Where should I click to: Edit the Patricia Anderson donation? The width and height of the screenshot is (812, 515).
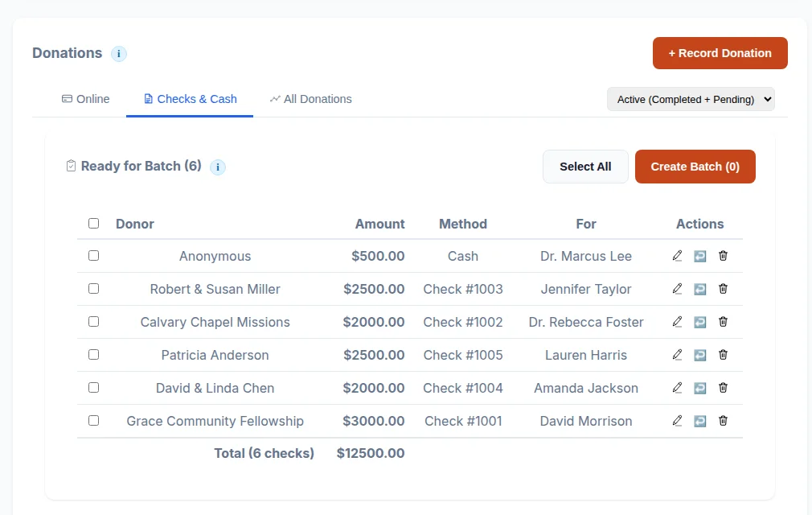click(x=677, y=355)
